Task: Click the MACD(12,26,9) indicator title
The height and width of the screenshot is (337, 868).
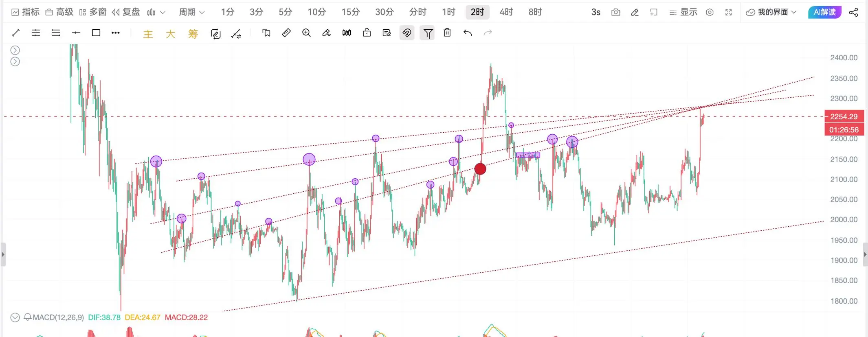Action: [x=58, y=317]
